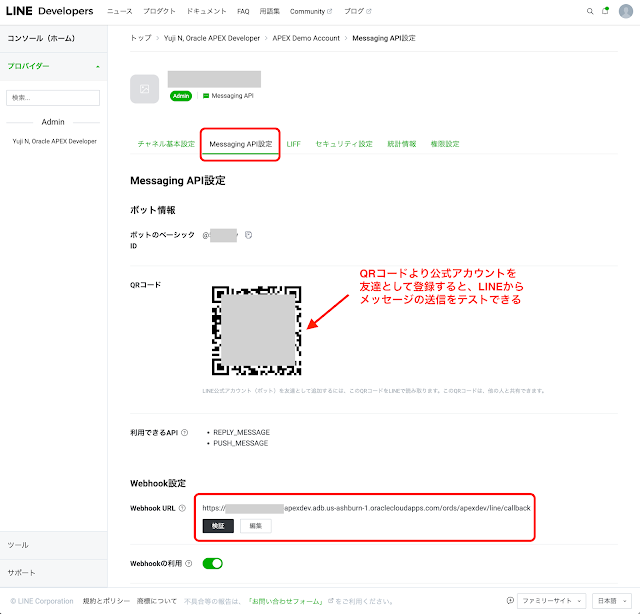This screenshot has width=640, height=614.
Task: Open the ドキュメント menu item
Action: pos(207,11)
